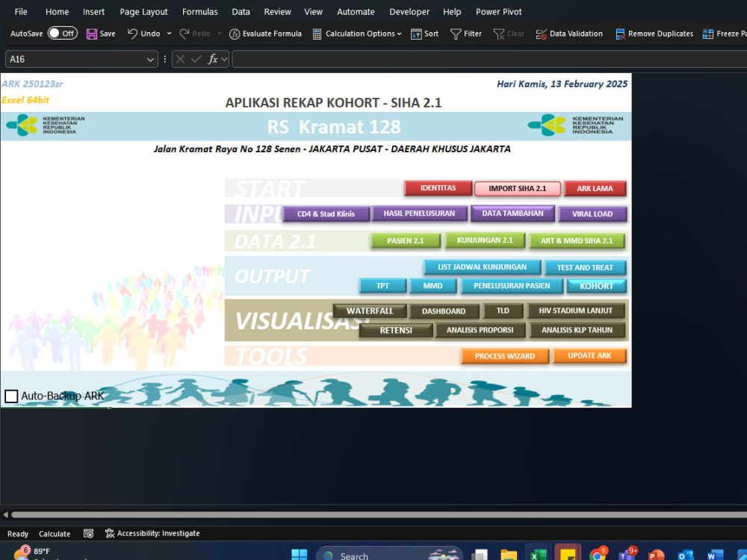Open Evaluate Formula tool
The width and height of the screenshot is (747, 560).
[265, 34]
